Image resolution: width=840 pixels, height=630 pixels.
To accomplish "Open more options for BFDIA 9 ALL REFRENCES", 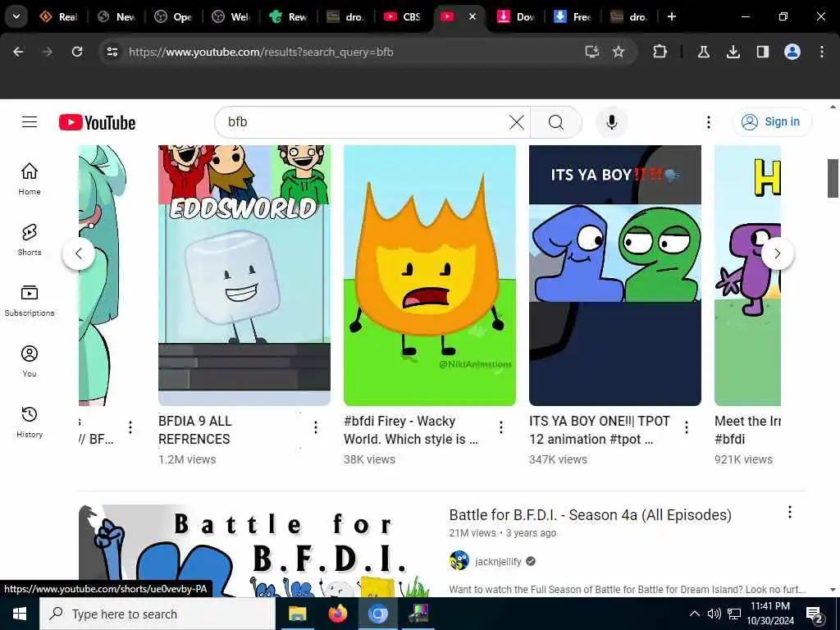I will (x=316, y=427).
